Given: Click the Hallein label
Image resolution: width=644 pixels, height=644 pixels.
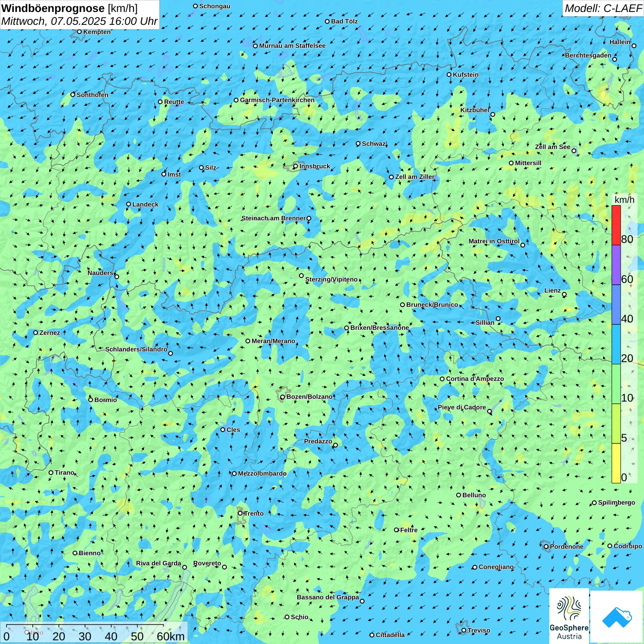Looking at the screenshot, I should [x=620, y=42].
